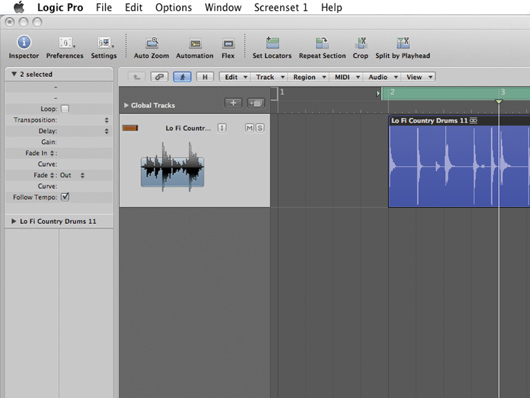
Task: Open the File menu
Action: tap(104, 7)
